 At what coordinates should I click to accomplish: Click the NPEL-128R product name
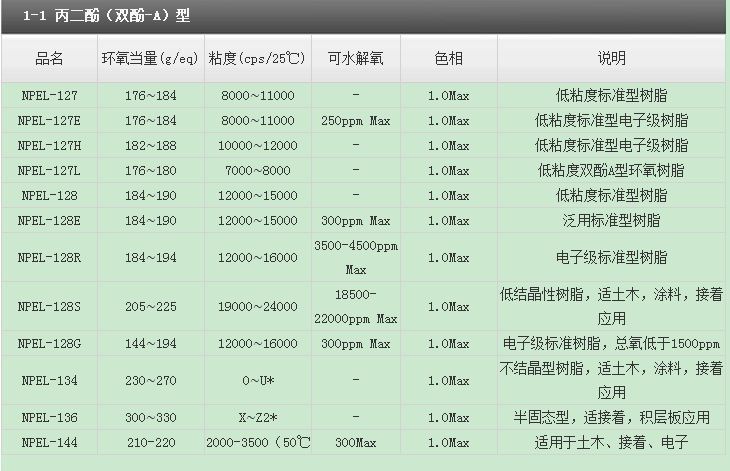pyautogui.click(x=49, y=257)
